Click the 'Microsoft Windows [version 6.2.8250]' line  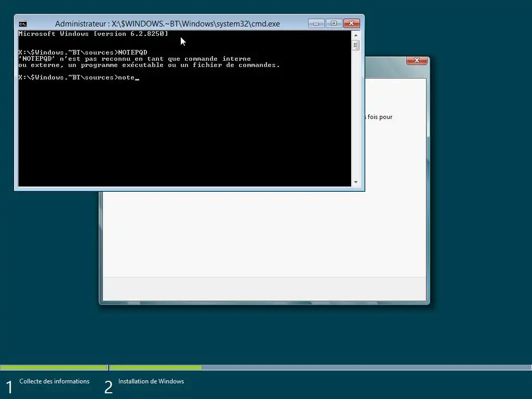[x=94, y=34]
